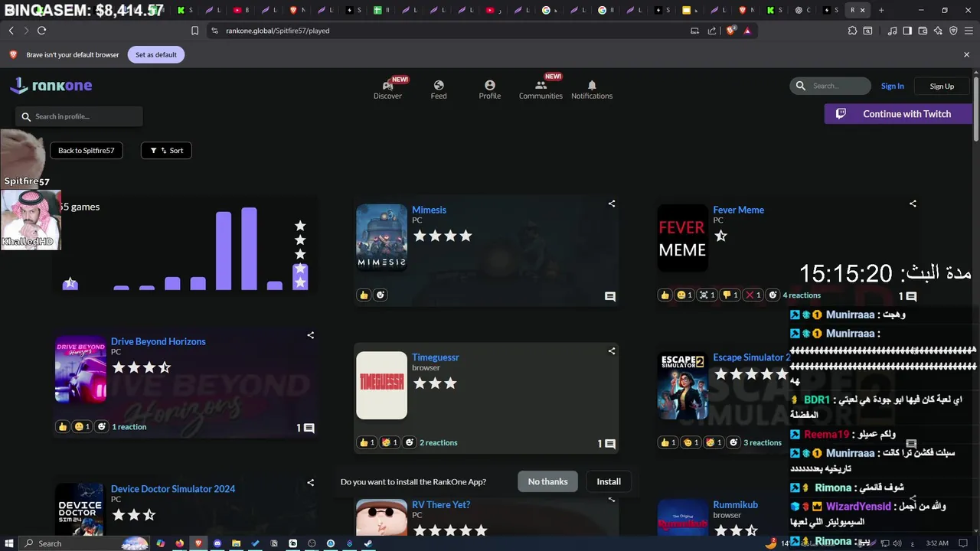Open Escape Simulator 2 title
The width and height of the screenshot is (980, 551).
click(751, 357)
